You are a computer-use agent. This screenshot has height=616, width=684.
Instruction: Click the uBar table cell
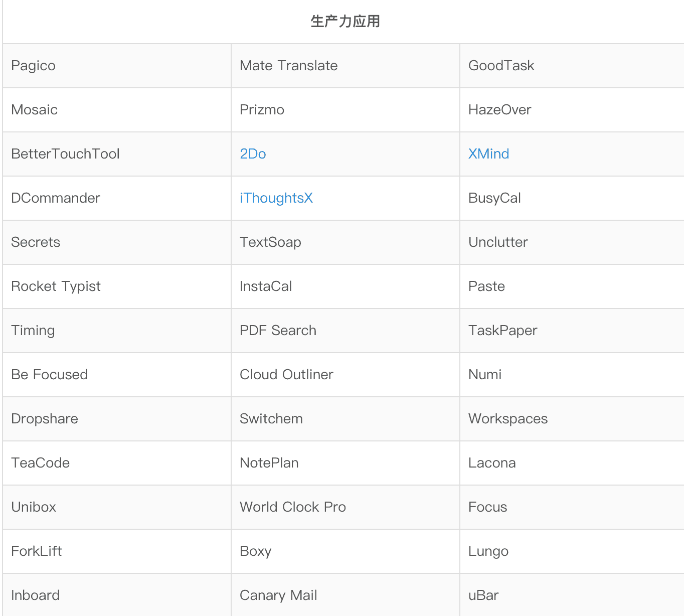tap(483, 595)
